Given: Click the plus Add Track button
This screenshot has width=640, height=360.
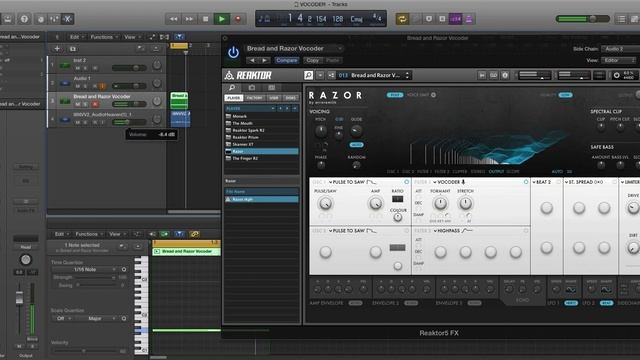Looking at the screenshot, I should pyautogui.click(x=57, y=49).
